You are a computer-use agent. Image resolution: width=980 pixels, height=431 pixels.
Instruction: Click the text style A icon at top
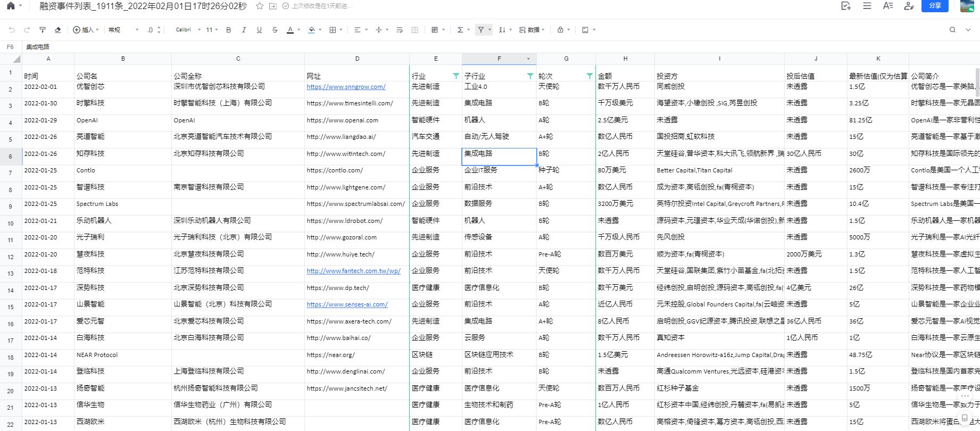[x=887, y=6]
